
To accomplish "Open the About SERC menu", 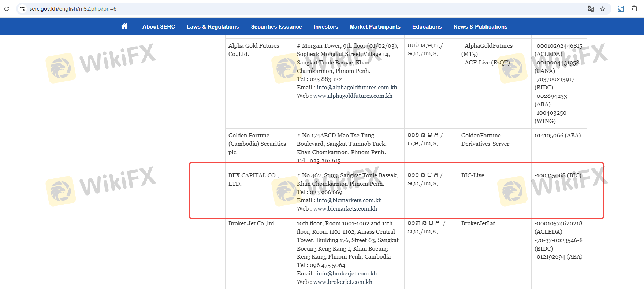I will (x=159, y=27).
